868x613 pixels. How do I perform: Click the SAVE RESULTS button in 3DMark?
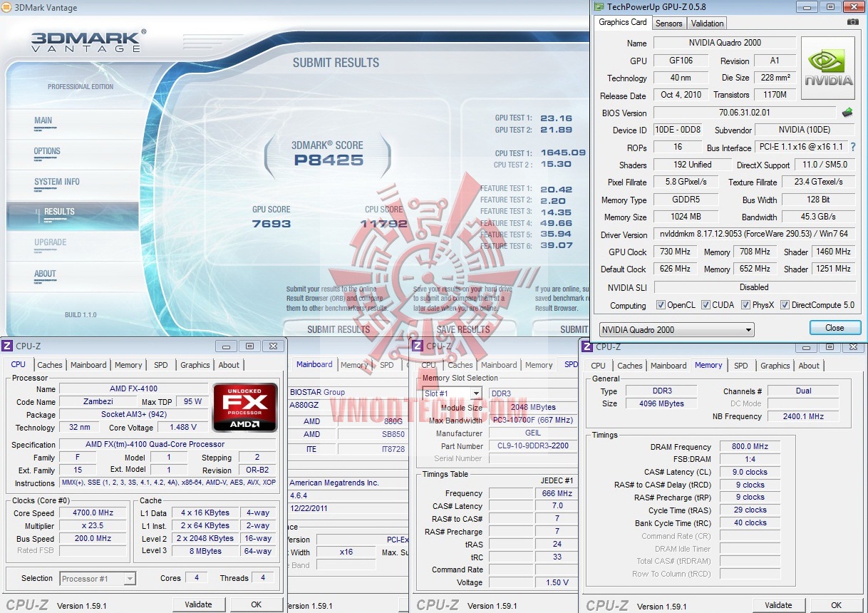[463, 329]
